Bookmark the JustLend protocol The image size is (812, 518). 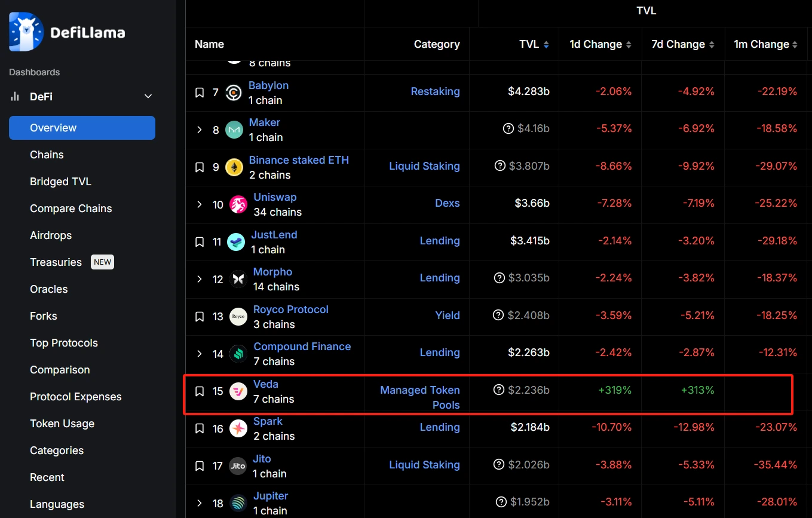200,242
